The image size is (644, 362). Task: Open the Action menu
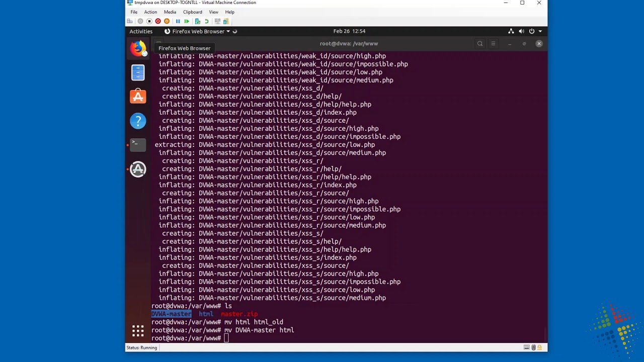click(150, 12)
